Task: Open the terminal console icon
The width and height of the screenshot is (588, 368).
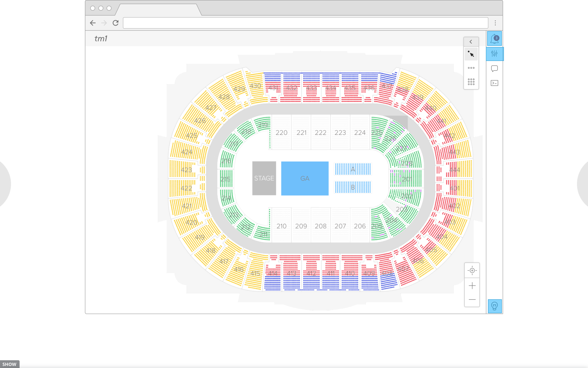Action: pyautogui.click(x=494, y=83)
